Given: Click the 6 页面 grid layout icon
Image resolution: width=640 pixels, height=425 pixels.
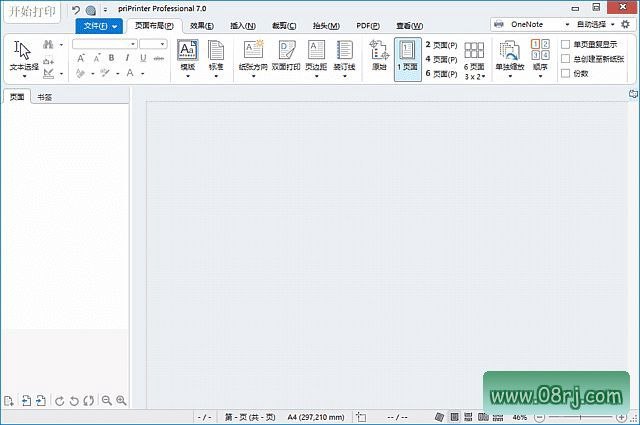Looking at the screenshot, I should 474,51.
